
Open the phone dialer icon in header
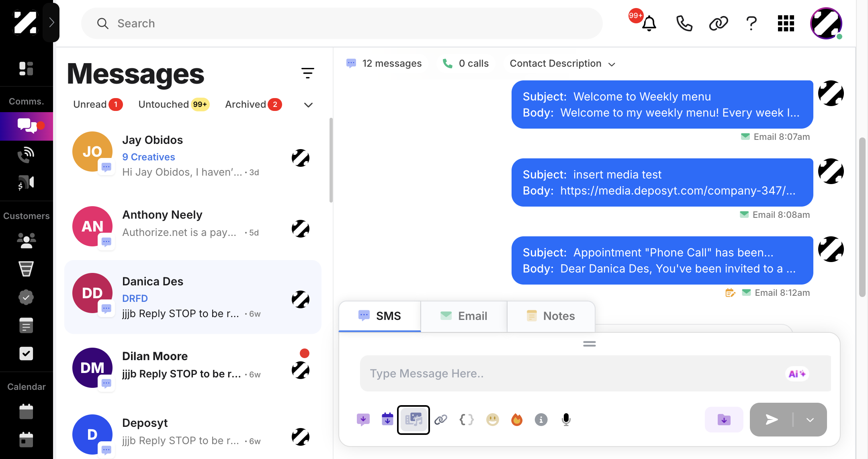684,23
